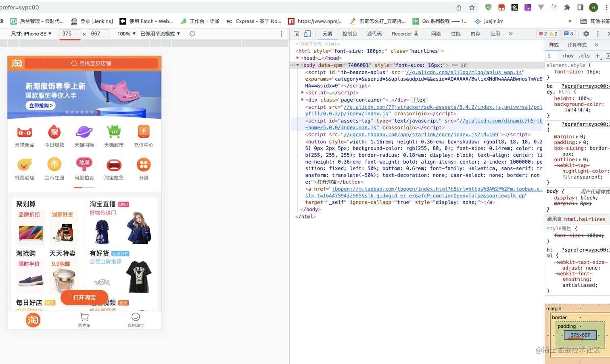
Task: Click the rotate device icon in device toolbar
Action: pos(192,34)
